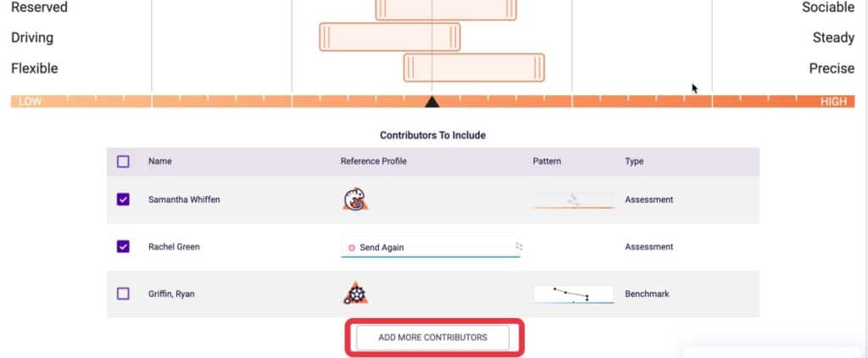
Task: Click the Pattern column header
Action: (547, 161)
